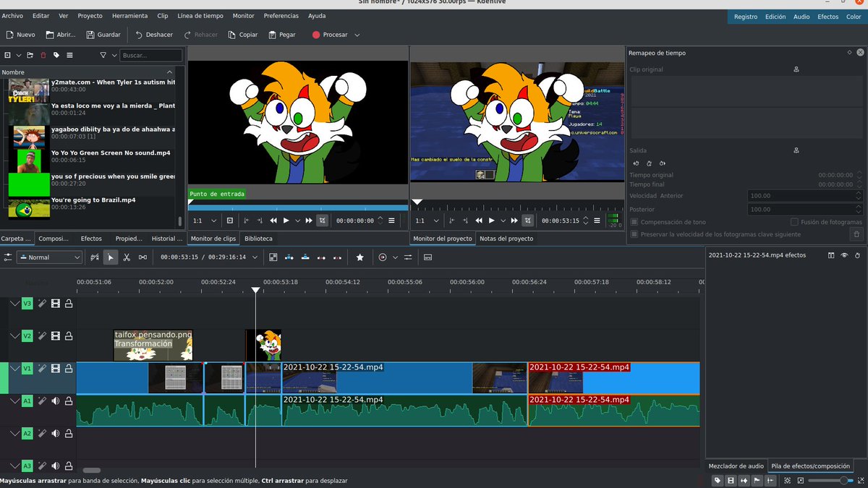Open the tag icon in project bin
The height and width of the screenshot is (488, 868).
(56, 55)
